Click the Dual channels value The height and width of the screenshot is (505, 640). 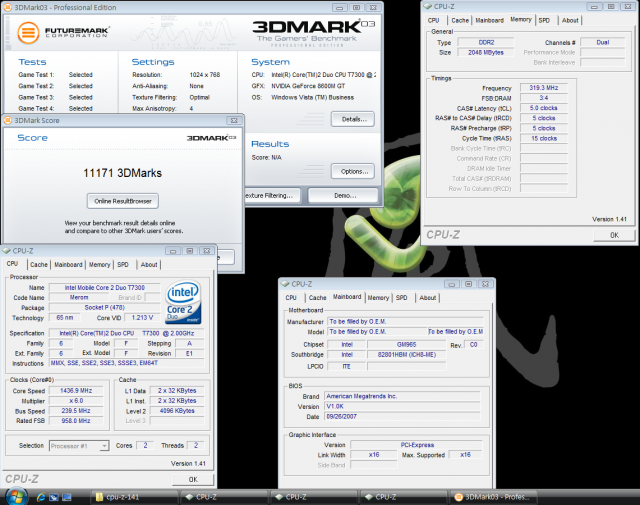tap(603, 42)
